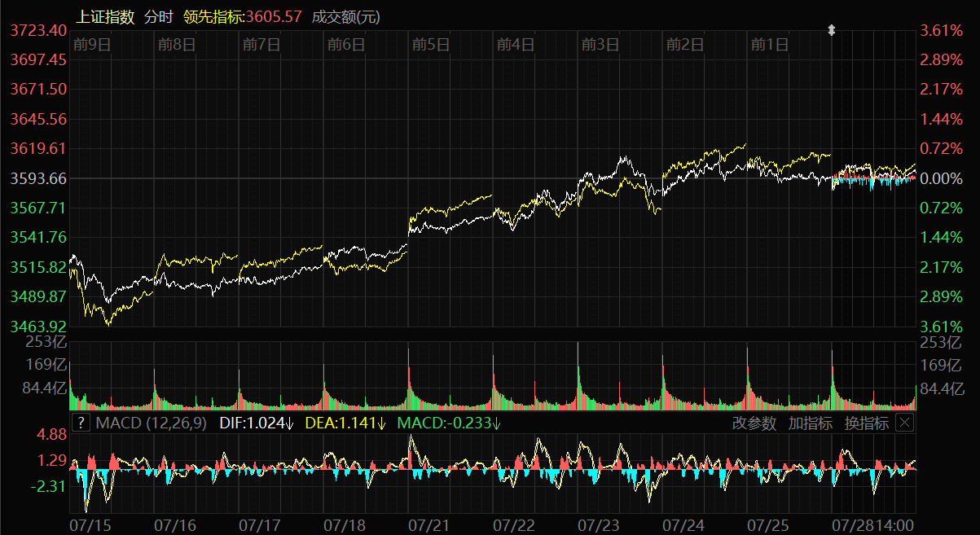Select the 分时 intraday chart tab
980x535 pixels.
coord(158,17)
